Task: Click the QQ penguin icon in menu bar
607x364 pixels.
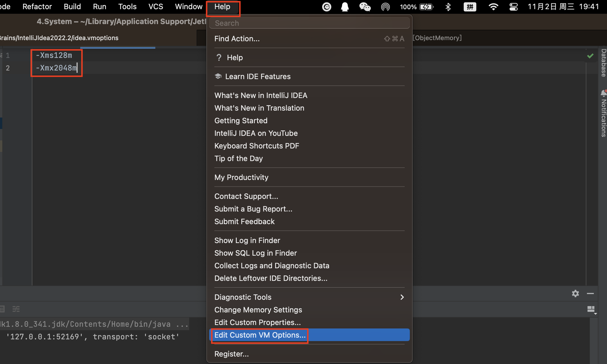Action: coord(345,7)
